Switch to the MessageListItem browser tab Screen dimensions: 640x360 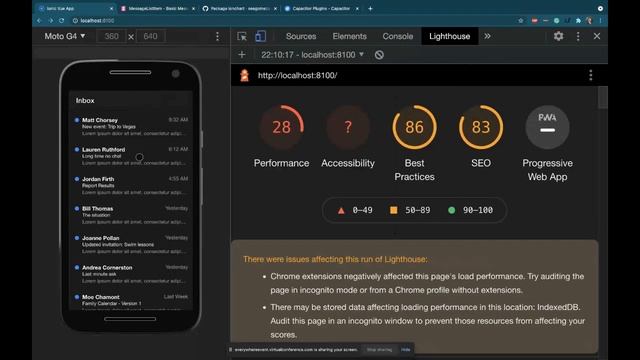tap(158, 8)
